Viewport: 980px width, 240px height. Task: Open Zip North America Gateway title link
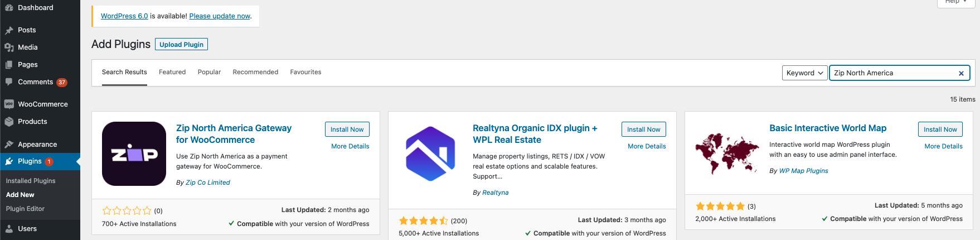(x=234, y=134)
